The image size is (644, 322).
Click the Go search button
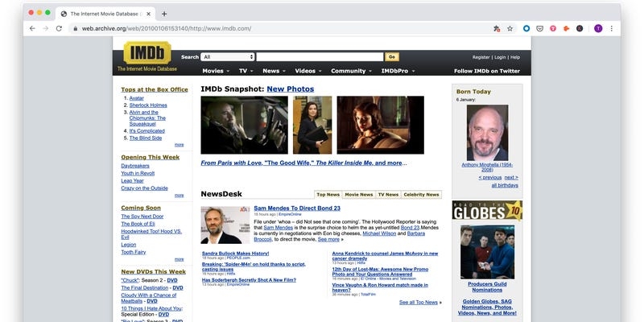(392, 57)
